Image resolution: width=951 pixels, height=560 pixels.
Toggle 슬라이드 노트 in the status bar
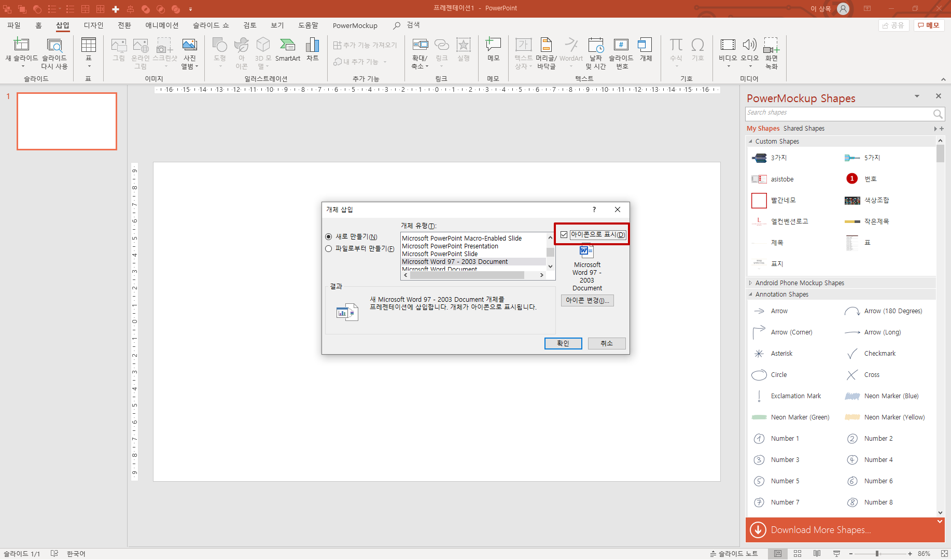(734, 554)
